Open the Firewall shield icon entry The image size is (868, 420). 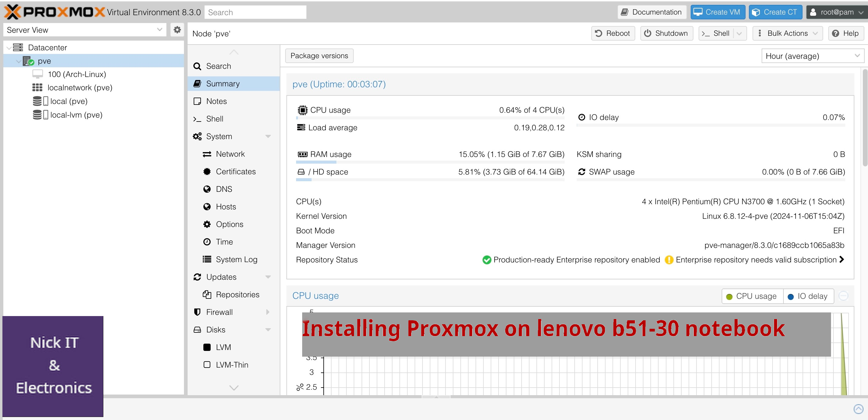coord(198,312)
